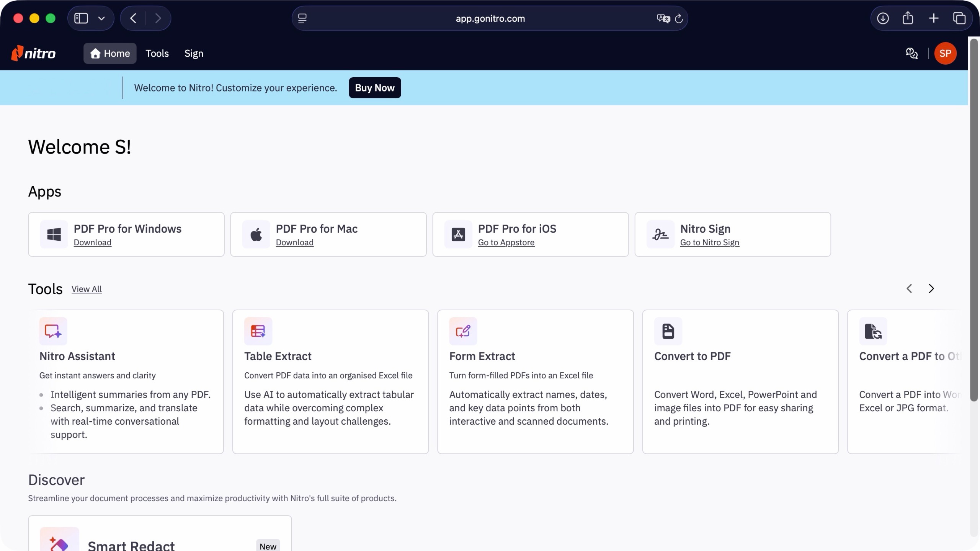Download PDF Pro for Windows
The height and width of the screenshot is (551, 980).
click(x=93, y=243)
